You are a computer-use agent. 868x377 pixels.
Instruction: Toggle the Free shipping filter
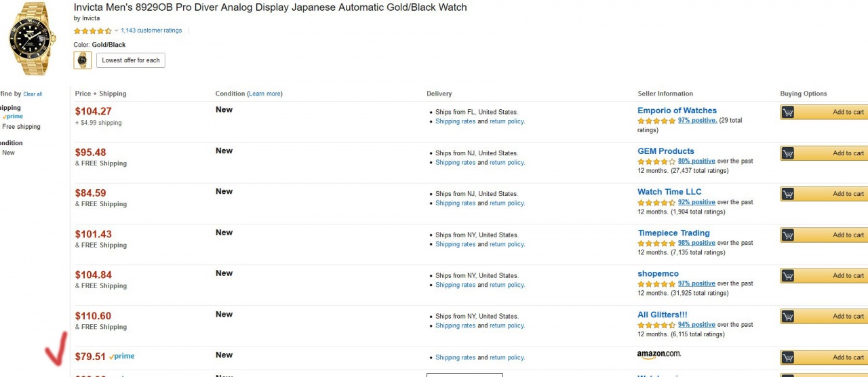21,127
